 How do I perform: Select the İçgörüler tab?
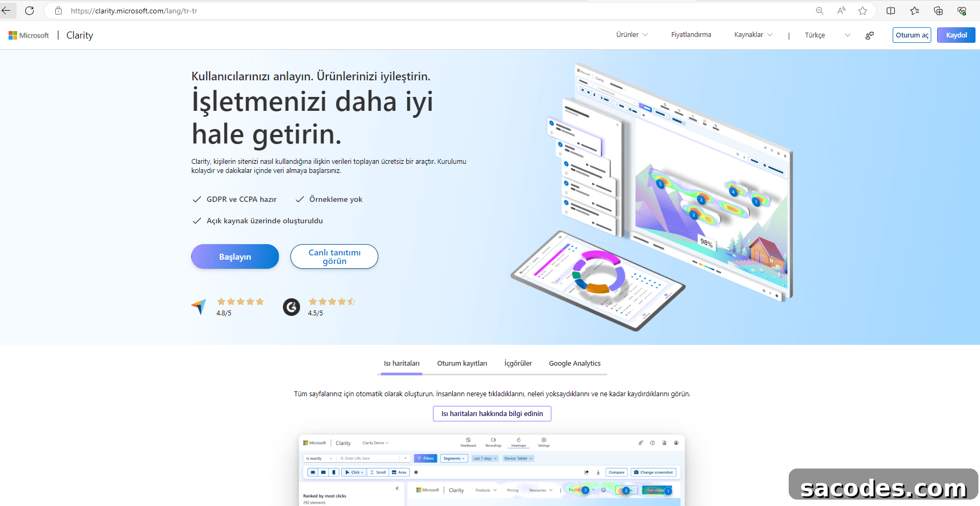(x=518, y=364)
